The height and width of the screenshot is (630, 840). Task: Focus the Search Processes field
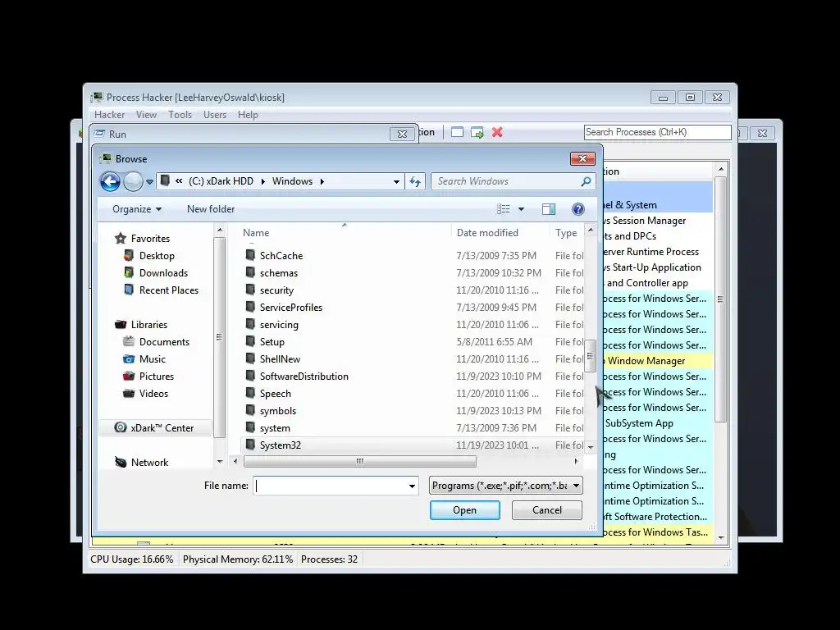click(657, 132)
